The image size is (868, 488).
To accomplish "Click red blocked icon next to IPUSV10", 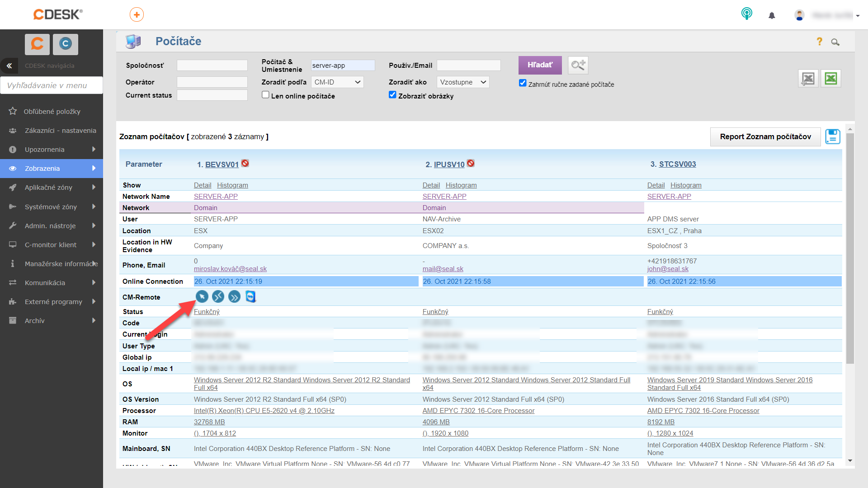I will pos(471,163).
